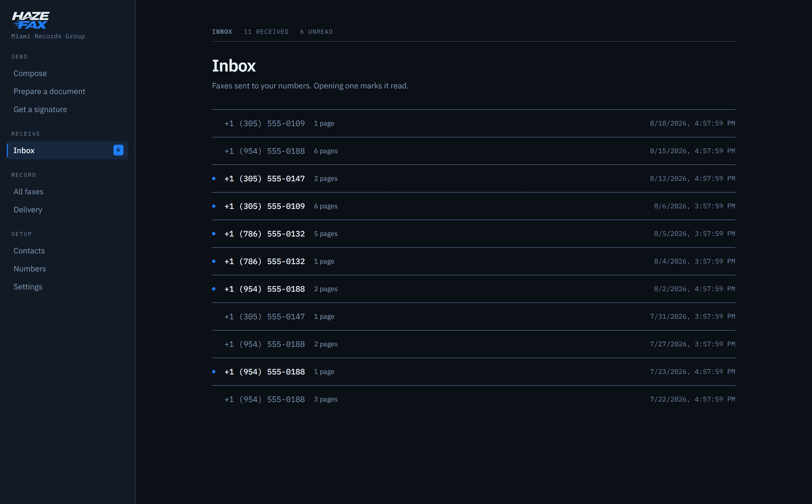Open the 3 pages fax from 7/22/2026

pyautogui.click(x=473, y=400)
